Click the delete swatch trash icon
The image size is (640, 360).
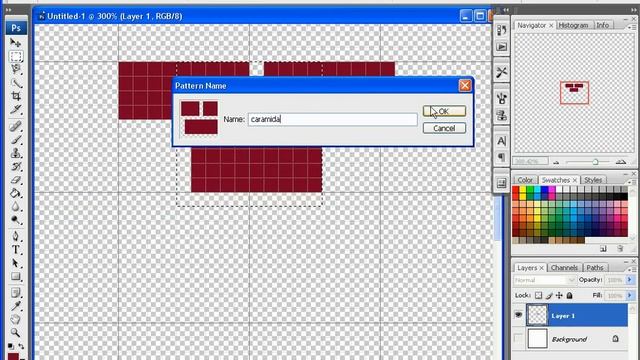click(620, 248)
